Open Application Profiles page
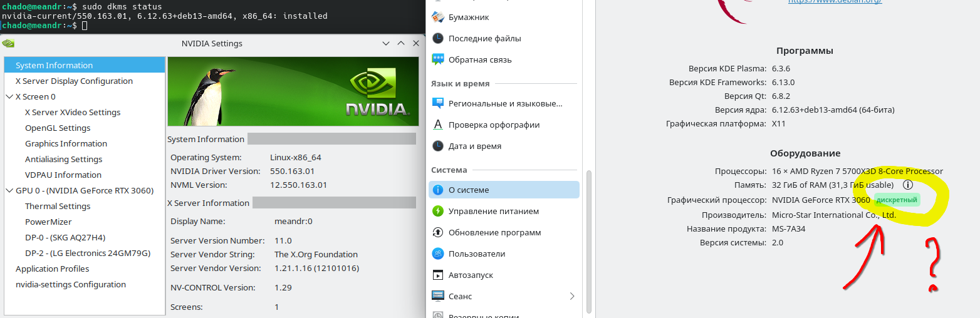 [52, 269]
